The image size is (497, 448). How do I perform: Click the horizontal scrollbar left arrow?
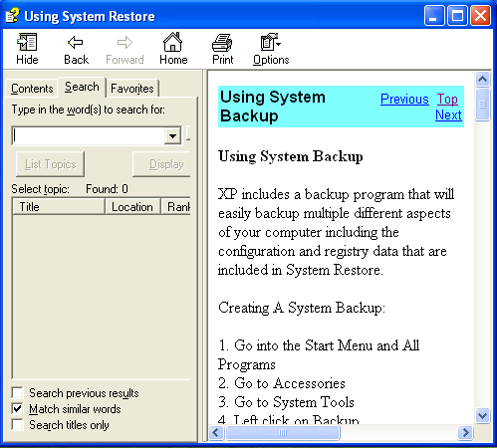click(216, 432)
